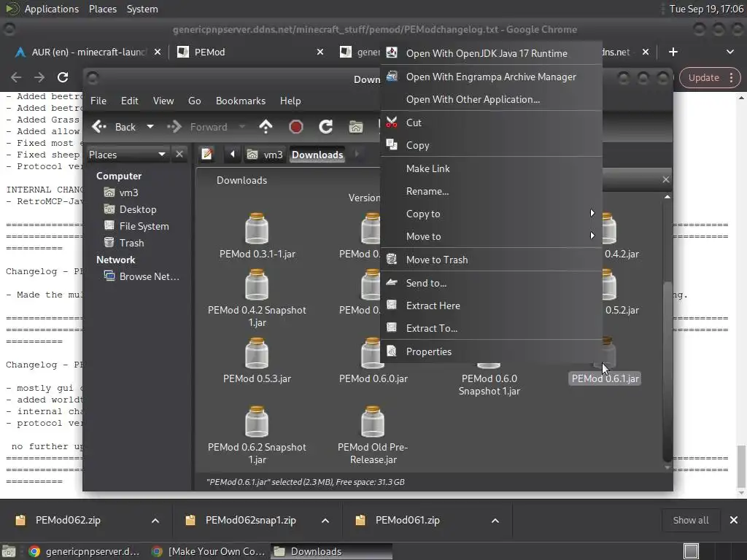Open With OpenJDK Java 17 Runtime
747x560 pixels.
491,53
